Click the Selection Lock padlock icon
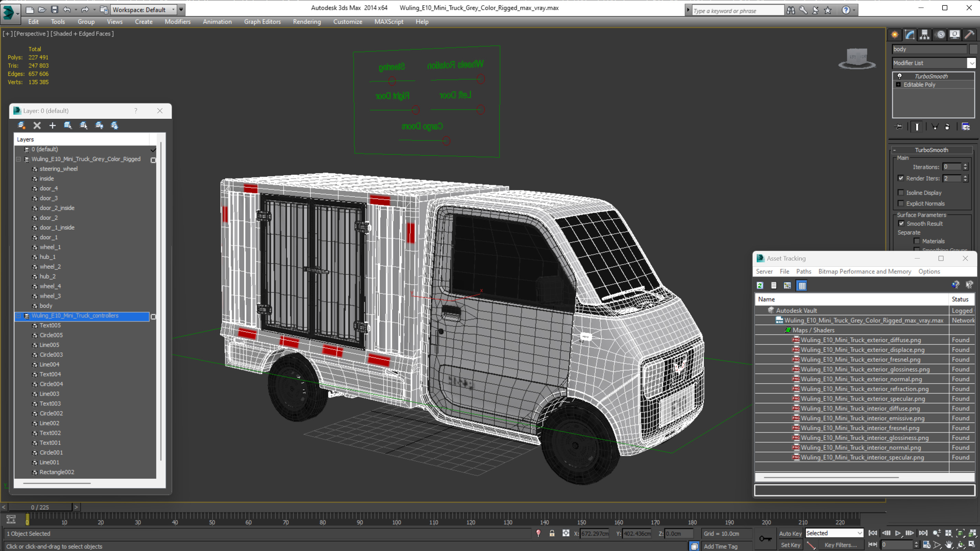 pyautogui.click(x=552, y=533)
